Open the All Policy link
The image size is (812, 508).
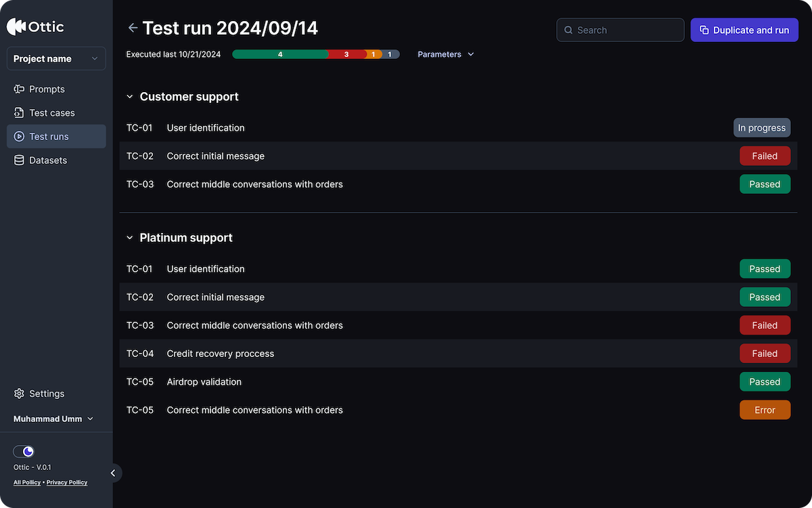pyautogui.click(x=27, y=482)
